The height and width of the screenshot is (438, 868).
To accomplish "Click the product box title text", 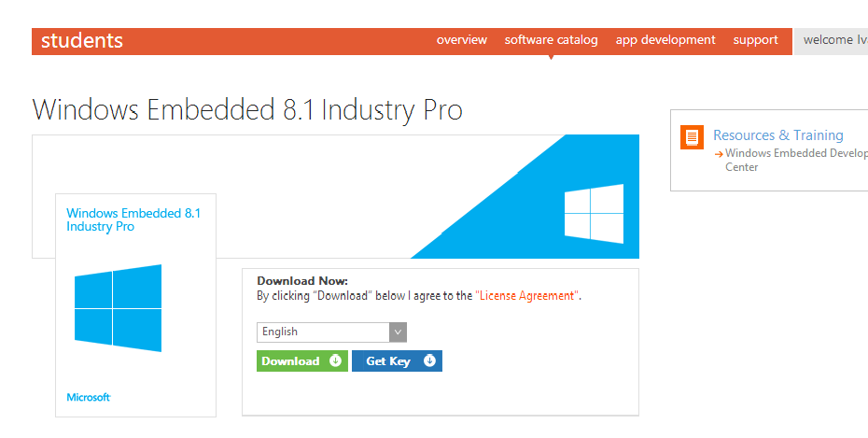I will point(133,219).
